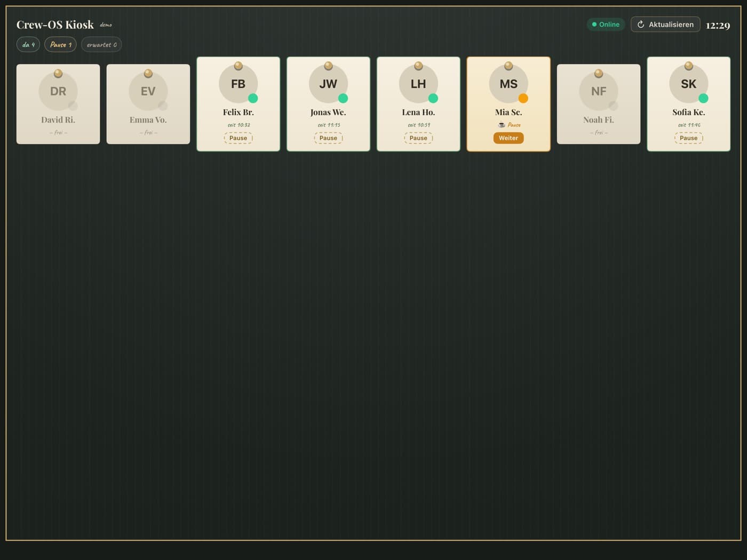Click the 'seit 11:40' text on Sofia Ke.

[x=689, y=125]
